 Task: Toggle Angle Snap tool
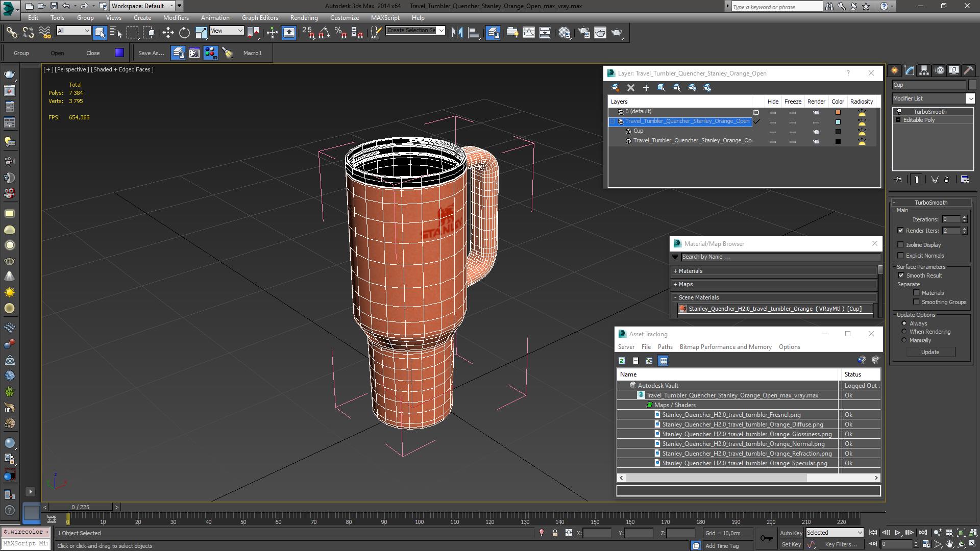point(324,33)
